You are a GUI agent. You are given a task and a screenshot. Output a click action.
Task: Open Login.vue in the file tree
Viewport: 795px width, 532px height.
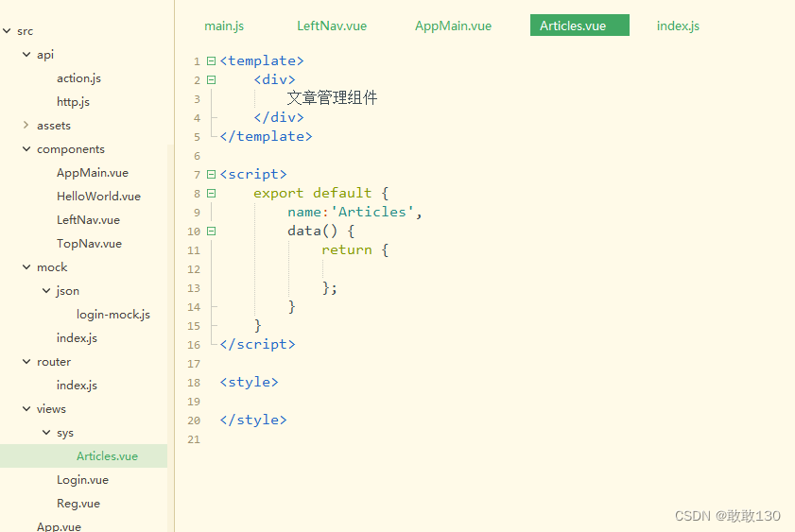(x=82, y=480)
